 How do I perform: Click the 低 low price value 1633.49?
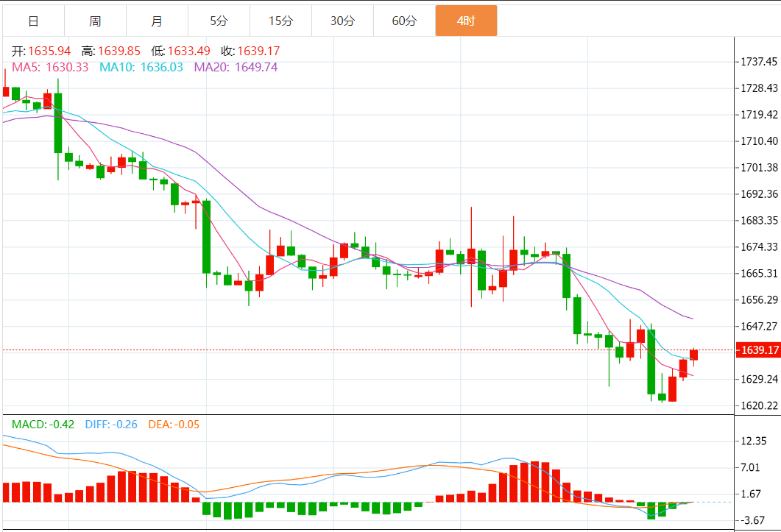point(188,52)
